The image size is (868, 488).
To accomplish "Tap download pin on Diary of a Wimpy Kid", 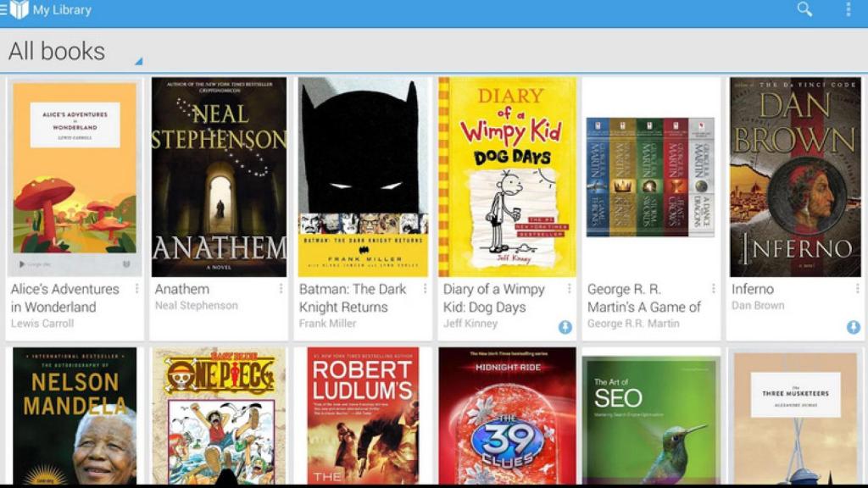I will tap(565, 327).
